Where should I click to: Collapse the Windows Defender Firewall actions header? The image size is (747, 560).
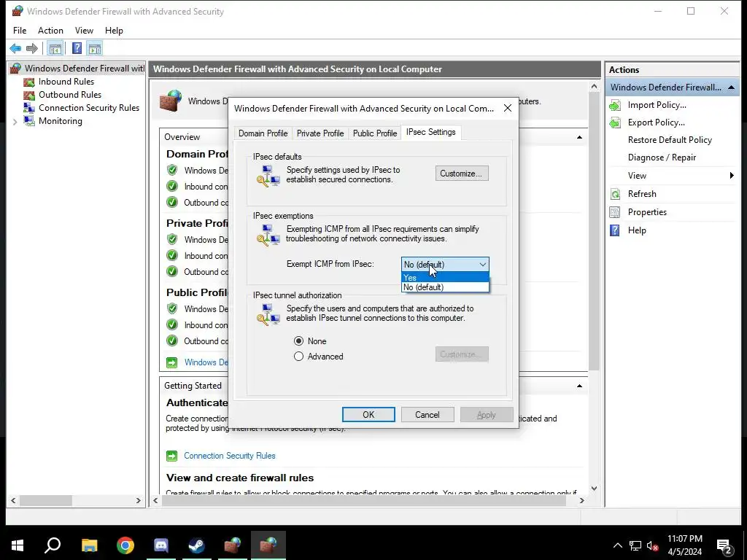tap(731, 87)
